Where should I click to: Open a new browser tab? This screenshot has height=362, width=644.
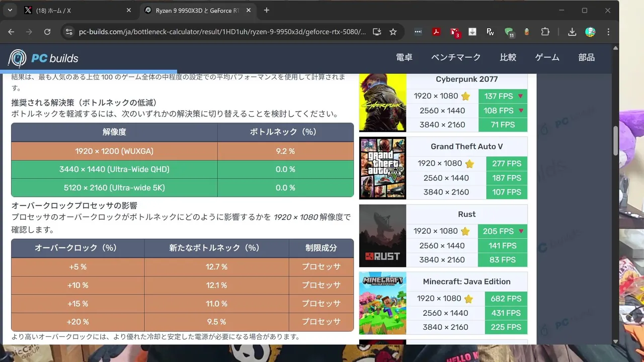[267, 10]
